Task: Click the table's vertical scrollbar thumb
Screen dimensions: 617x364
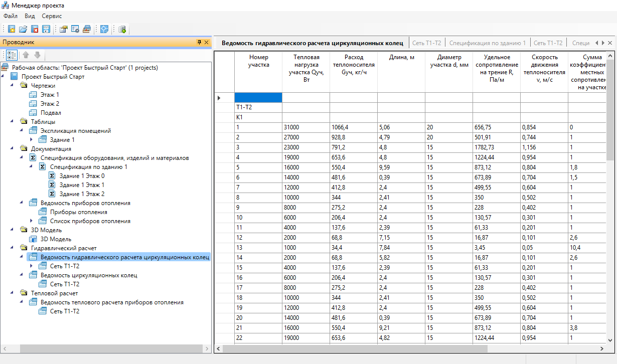Action: (609, 110)
